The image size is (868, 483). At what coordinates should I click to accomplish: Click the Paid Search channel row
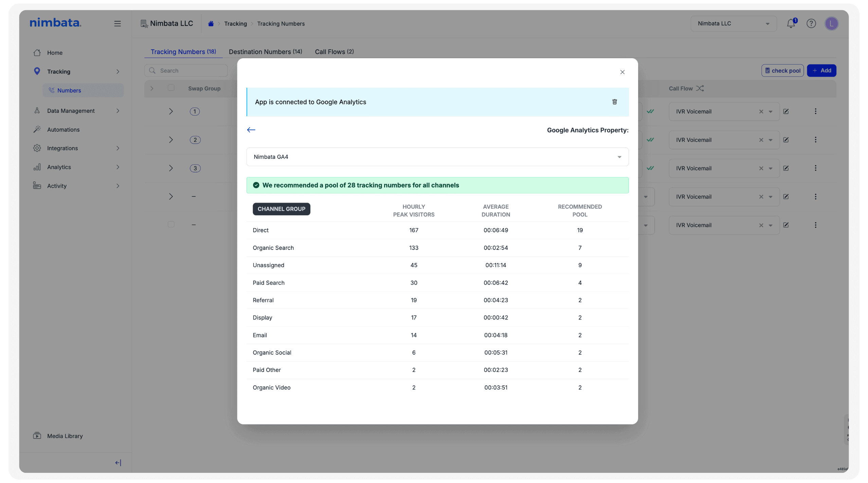pos(437,283)
